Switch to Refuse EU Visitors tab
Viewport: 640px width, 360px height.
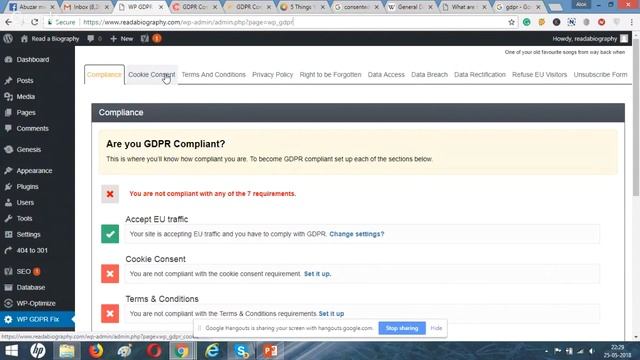[540, 75]
